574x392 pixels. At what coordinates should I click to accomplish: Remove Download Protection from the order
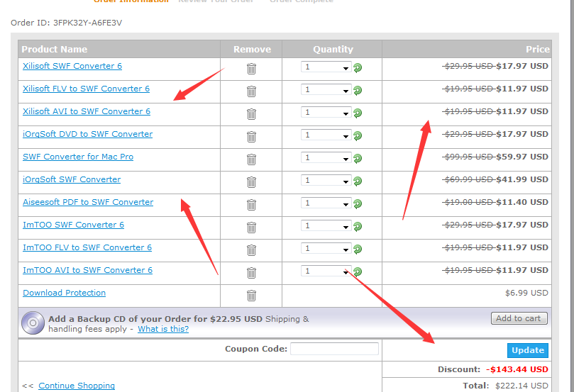pyautogui.click(x=251, y=295)
